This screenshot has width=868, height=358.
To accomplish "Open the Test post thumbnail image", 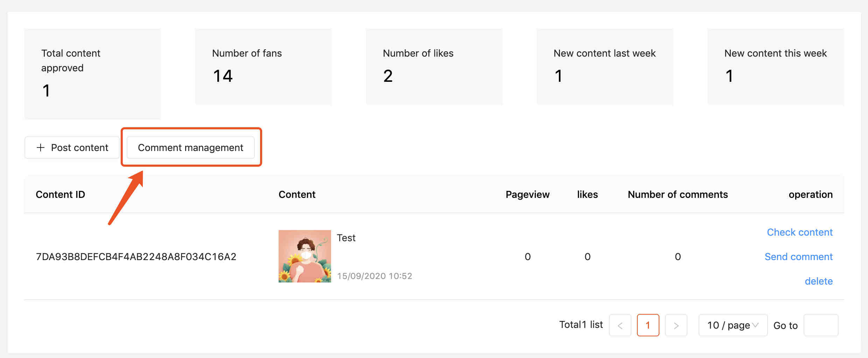I will (305, 256).
